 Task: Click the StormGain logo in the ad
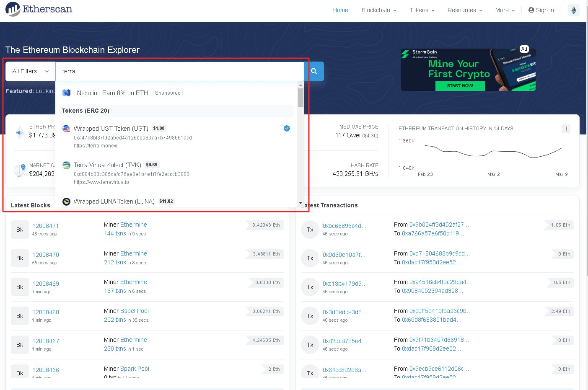[x=420, y=54]
